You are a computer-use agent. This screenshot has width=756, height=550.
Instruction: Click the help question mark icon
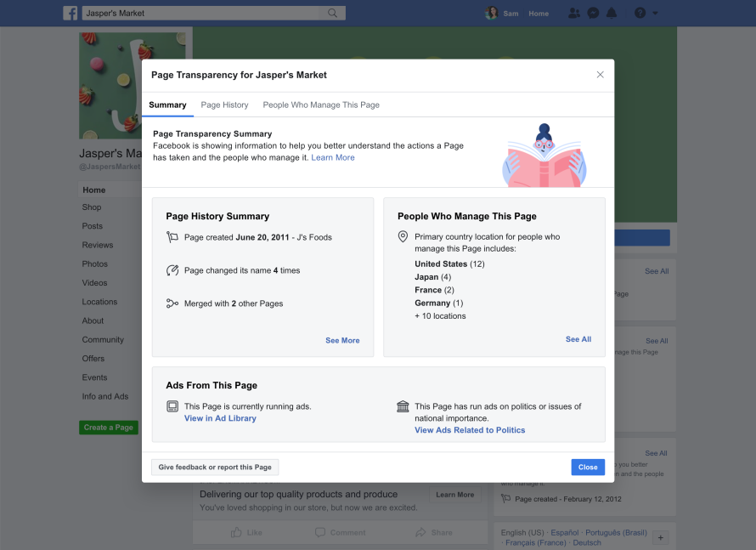(x=640, y=13)
